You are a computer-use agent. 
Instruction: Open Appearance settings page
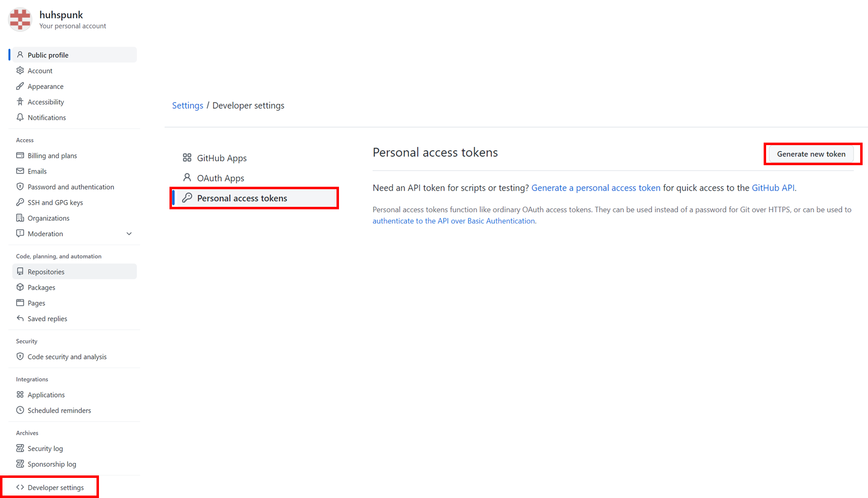74,86
